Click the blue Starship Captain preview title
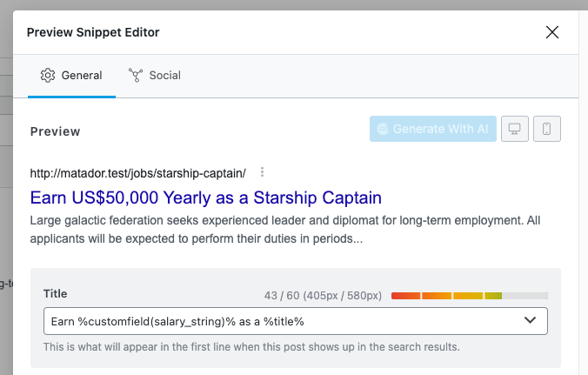Screen dimensions: 588x375 205,198
